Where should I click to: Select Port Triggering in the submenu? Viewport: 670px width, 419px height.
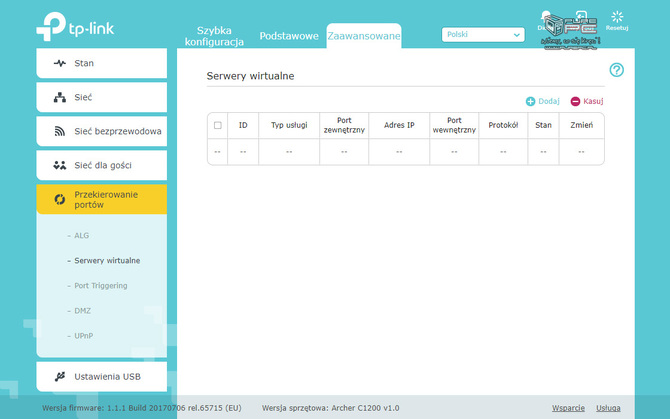point(101,286)
